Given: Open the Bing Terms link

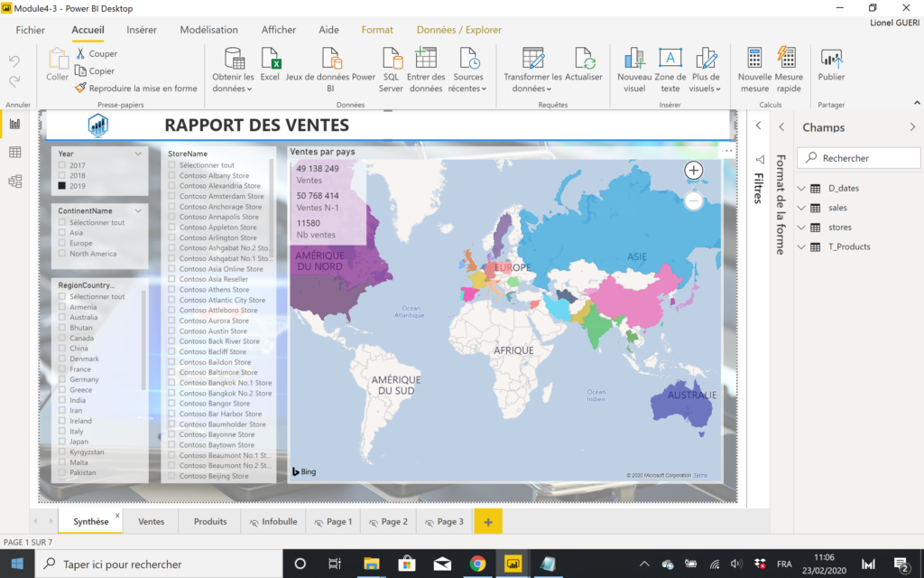Looking at the screenshot, I should coord(700,475).
